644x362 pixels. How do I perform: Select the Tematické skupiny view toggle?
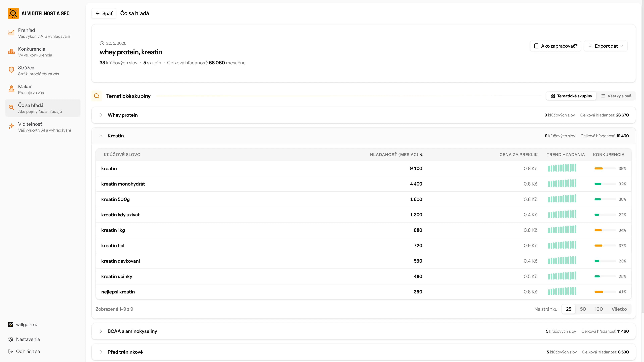pyautogui.click(x=571, y=96)
